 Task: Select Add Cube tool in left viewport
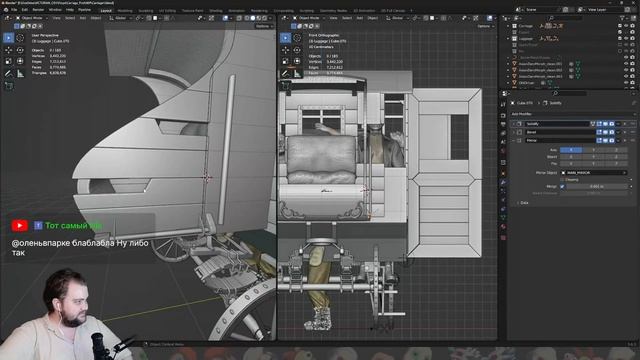tap(9, 86)
